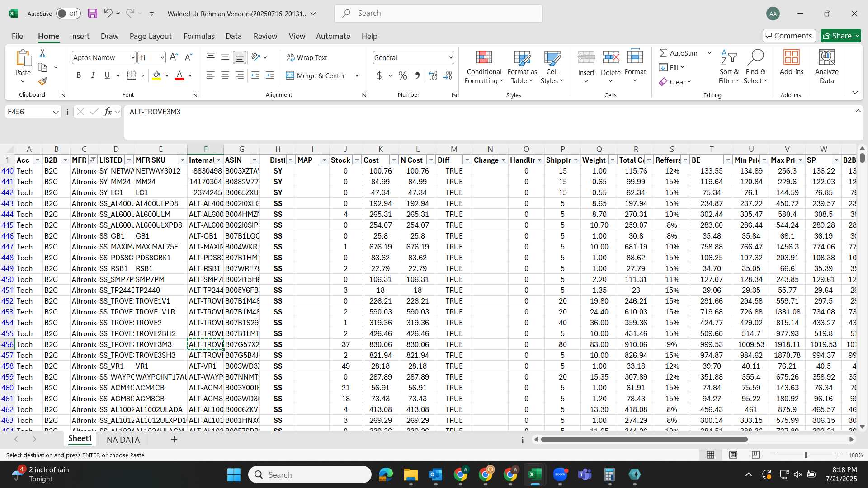Open the ASIN column filter dropdown
The height and width of the screenshot is (488, 868).
[255, 160]
